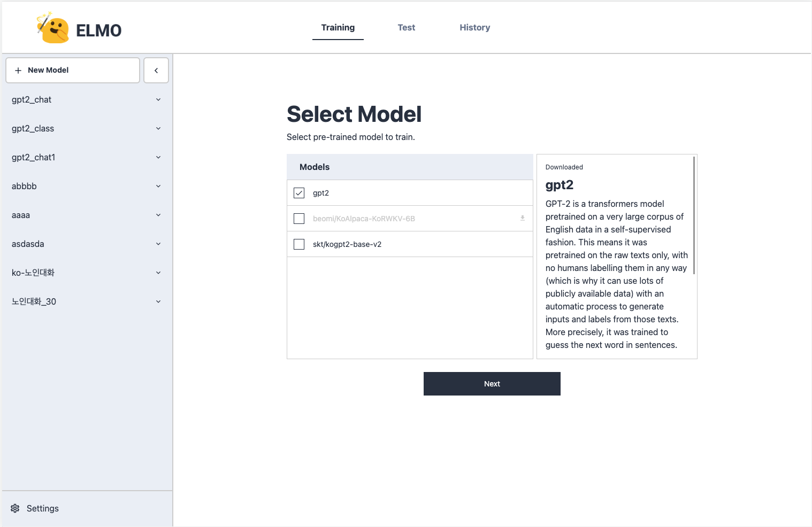The image size is (812, 527).
Task: Collapse the sidebar with the left arrow icon
Action: (x=156, y=70)
